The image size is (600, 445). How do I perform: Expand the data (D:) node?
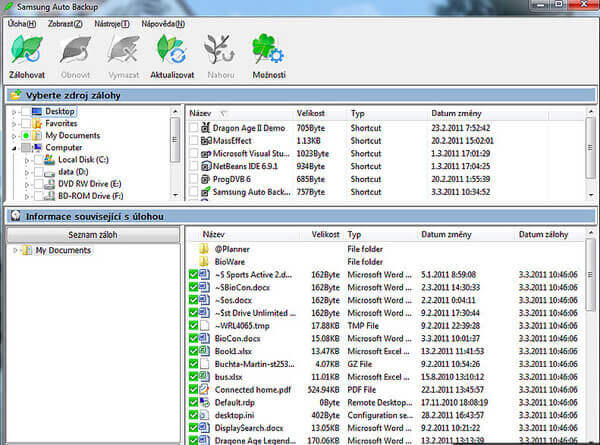(x=27, y=173)
